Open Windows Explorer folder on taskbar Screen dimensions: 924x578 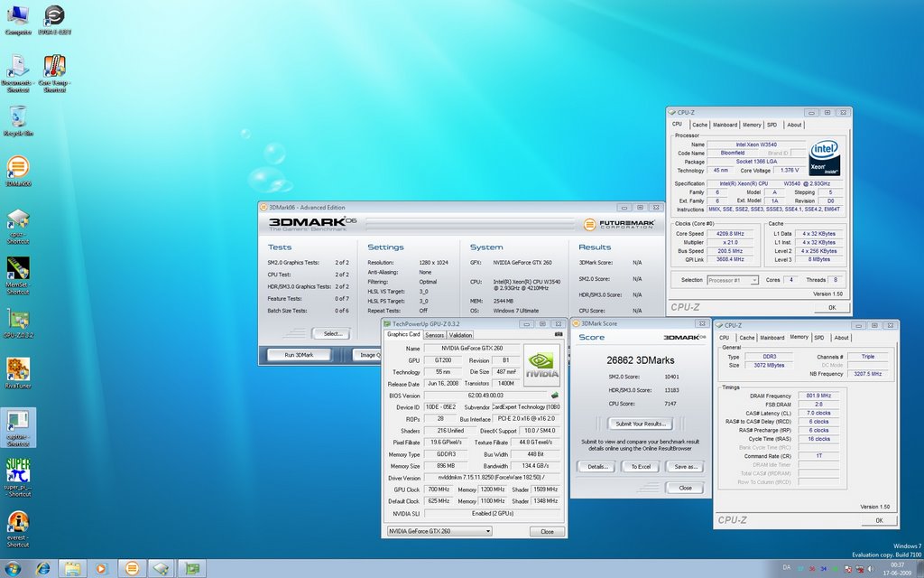coord(72,569)
